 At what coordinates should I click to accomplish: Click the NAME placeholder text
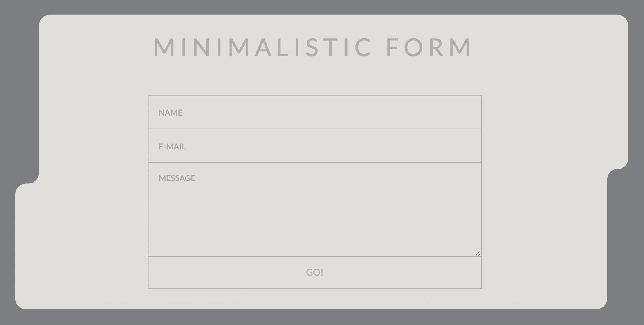coord(171,113)
